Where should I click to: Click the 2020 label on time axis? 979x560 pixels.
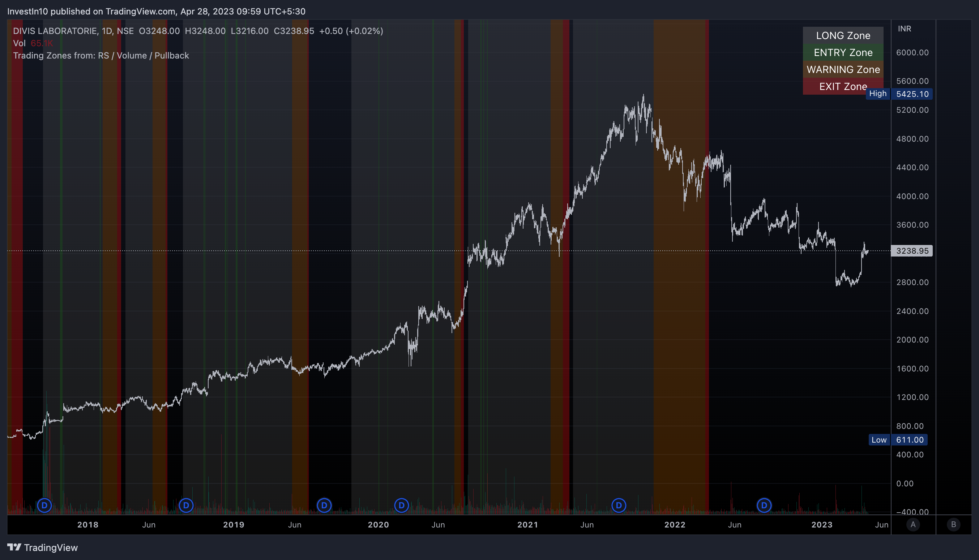pos(378,525)
